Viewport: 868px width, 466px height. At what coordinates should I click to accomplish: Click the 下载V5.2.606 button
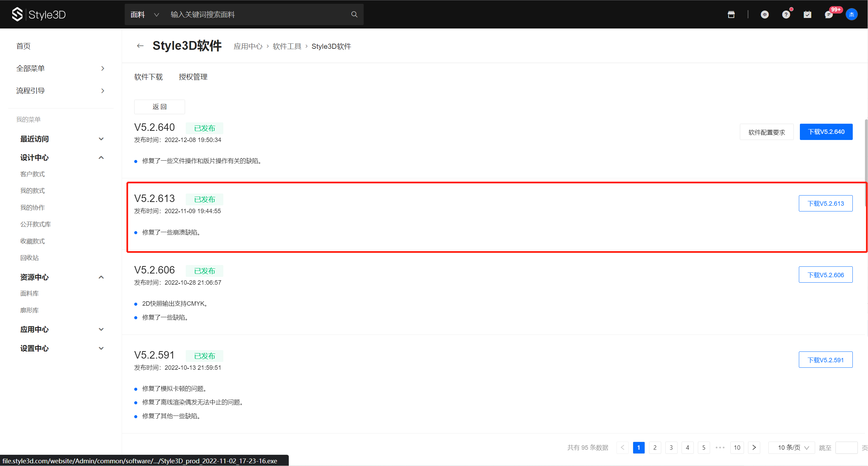(826, 275)
